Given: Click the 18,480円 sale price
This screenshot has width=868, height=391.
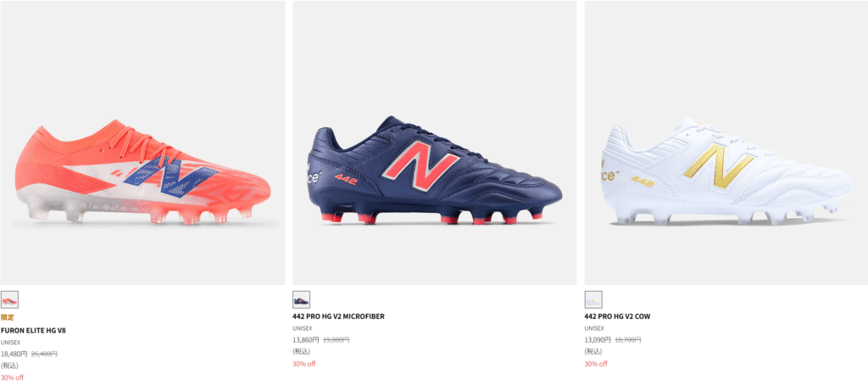Looking at the screenshot, I should pyautogui.click(x=14, y=354).
